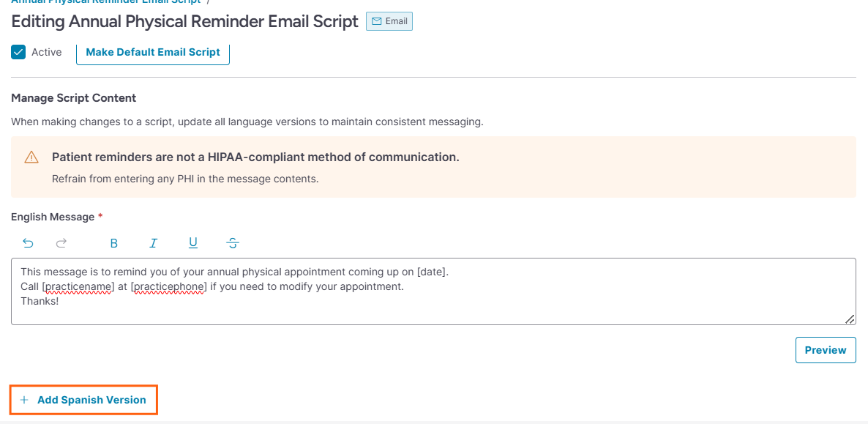Add Spanish Version of the script

[x=83, y=400]
